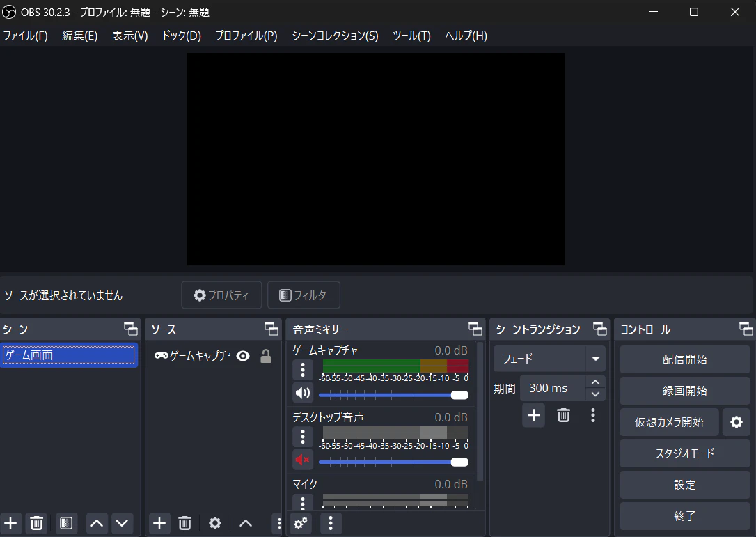
Task: Undock the コントロール panel
Action: click(746, 329)
